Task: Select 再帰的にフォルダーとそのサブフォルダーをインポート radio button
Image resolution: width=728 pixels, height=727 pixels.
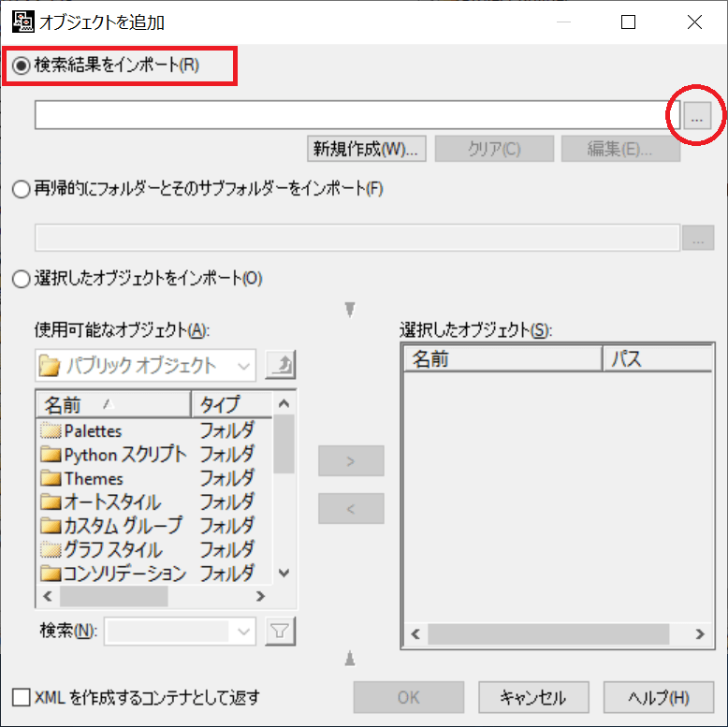Action: [22, 189]
